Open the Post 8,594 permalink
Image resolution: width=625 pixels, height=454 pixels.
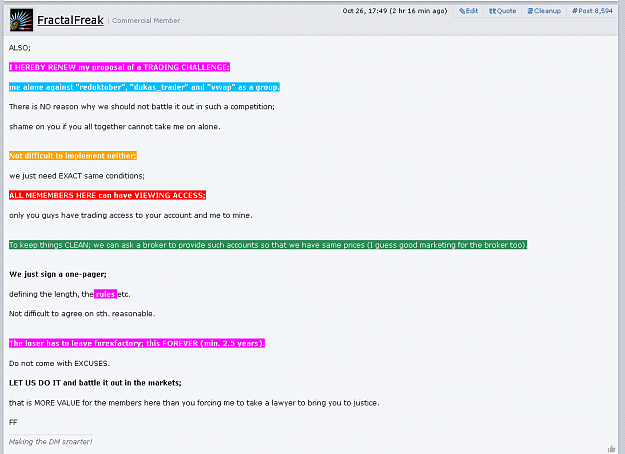pyautogui.click(x=592, y=11)
